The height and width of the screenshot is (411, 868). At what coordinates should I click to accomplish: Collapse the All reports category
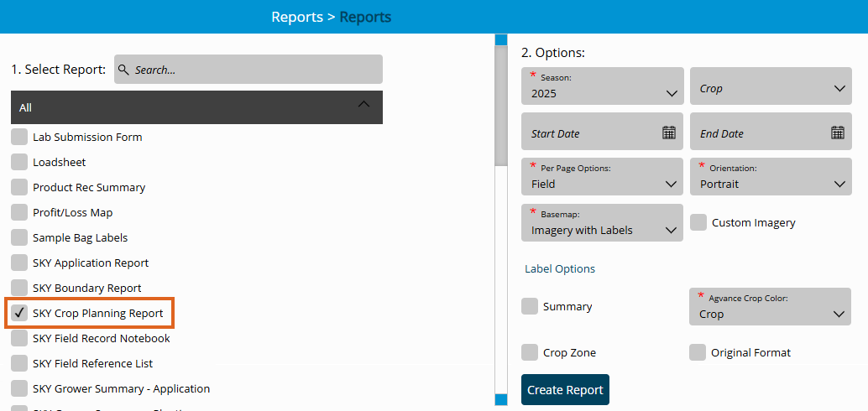[196, 107]
